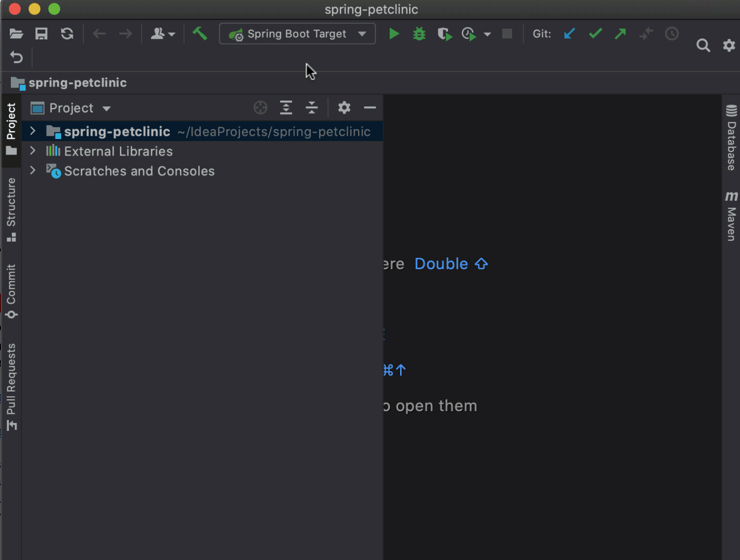Image resolution: width=740 pixels, height=560 pixels.
Task: Open the Database tool window tab
Action: [731, 138]
